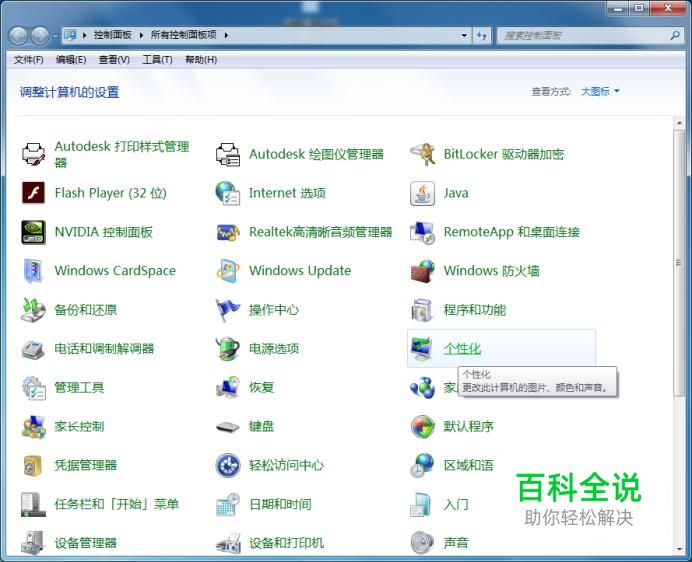Open Realtek audio manager icon
The height and width of the screenshot is (562, 692).
(x=228, y=232)
